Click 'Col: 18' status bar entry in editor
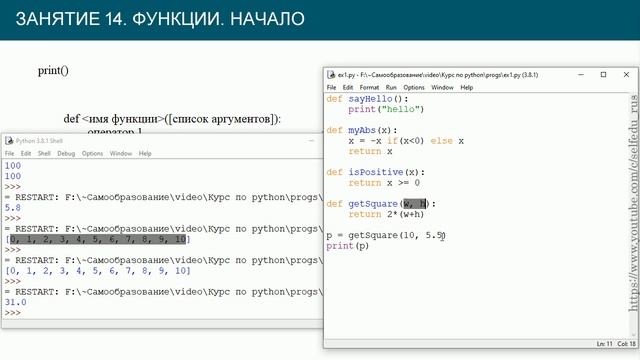The width and height of the screenshot is (640, 360). pyautogui.click(x=627, y=344)
